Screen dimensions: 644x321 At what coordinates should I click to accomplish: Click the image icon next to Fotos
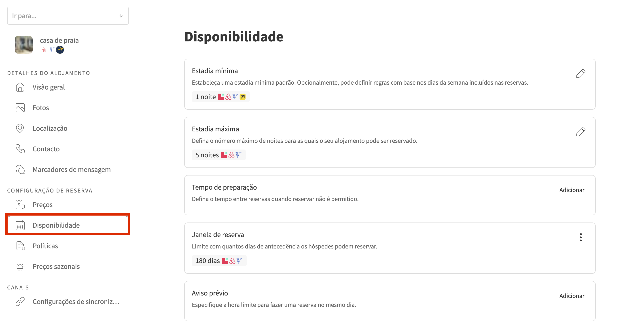tap(20, 108)
